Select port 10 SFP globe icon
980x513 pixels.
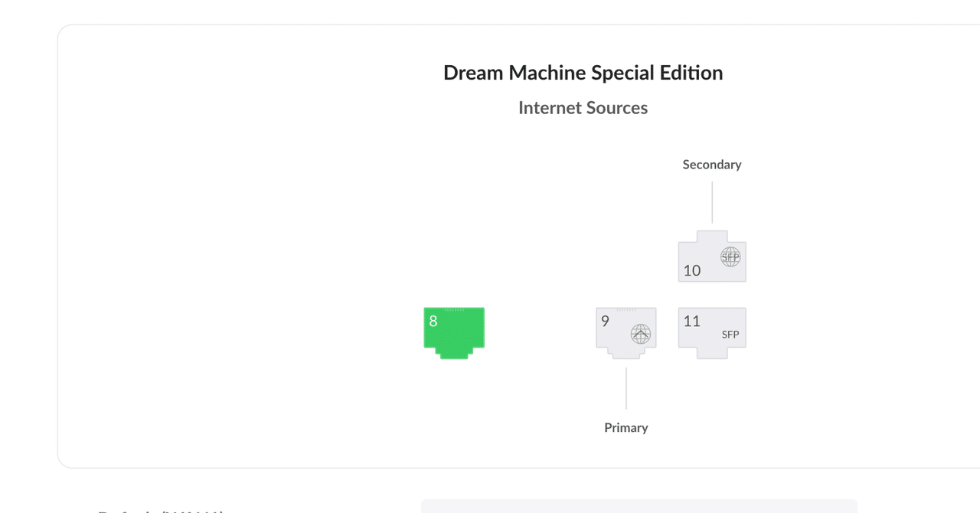point(729,257)
